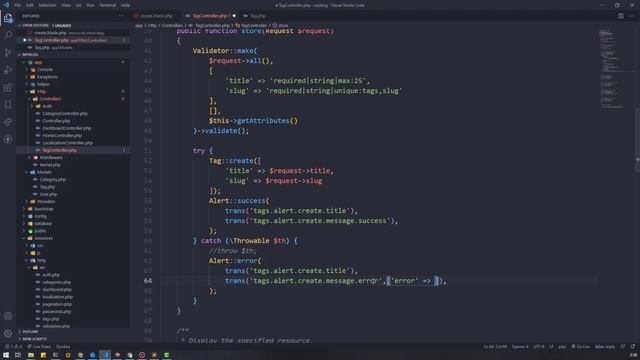Click the VS Code logo icon

(x=6, y=5)
